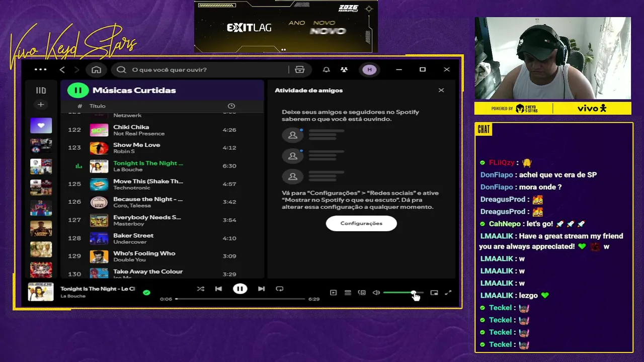Image resolution: width=644 pixels, height=362 pixels.
Task: Open the Now Playing view icon
Action: pyautogui.click(x=333, y=293)
